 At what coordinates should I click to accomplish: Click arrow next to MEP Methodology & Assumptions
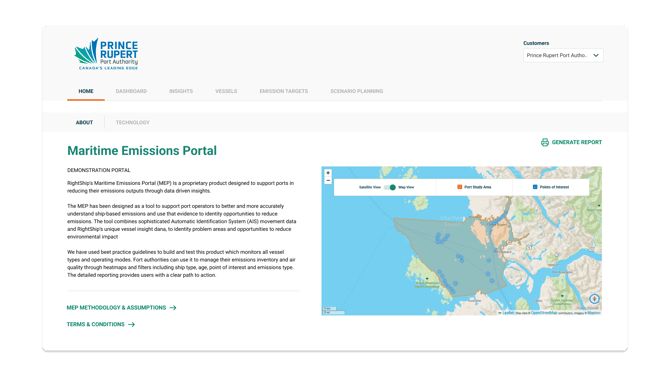tap(173, 308)
